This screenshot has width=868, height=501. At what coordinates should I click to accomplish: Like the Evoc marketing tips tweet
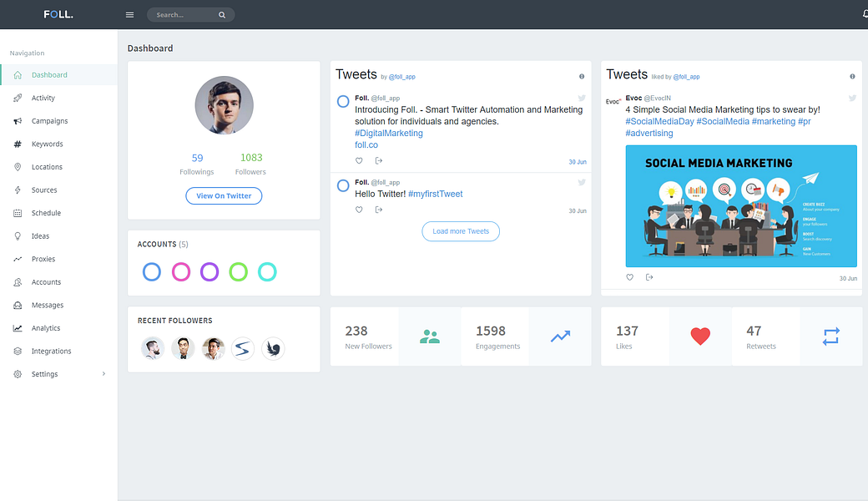629,277
